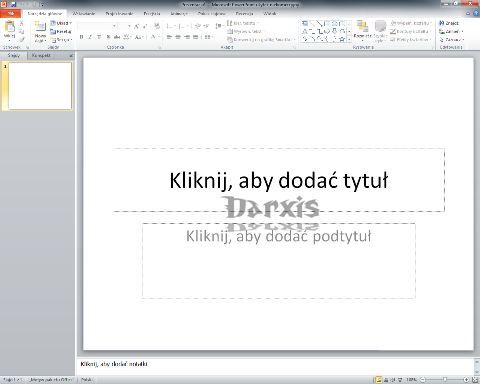This screenshot has width=480, height=384.
Task: Open the Układ (Layout) dropdown
Action: (x=61, y=23)
